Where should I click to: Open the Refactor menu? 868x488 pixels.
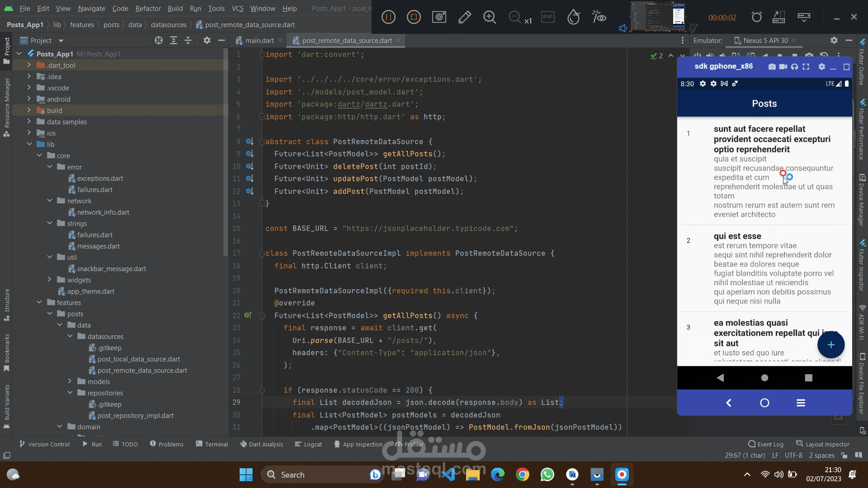tap(148, 8)
